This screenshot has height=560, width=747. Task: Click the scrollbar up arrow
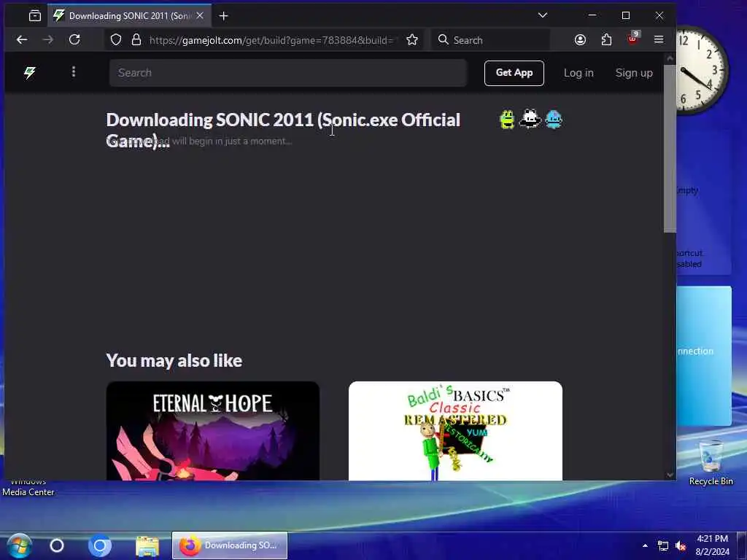pos(670,58)
